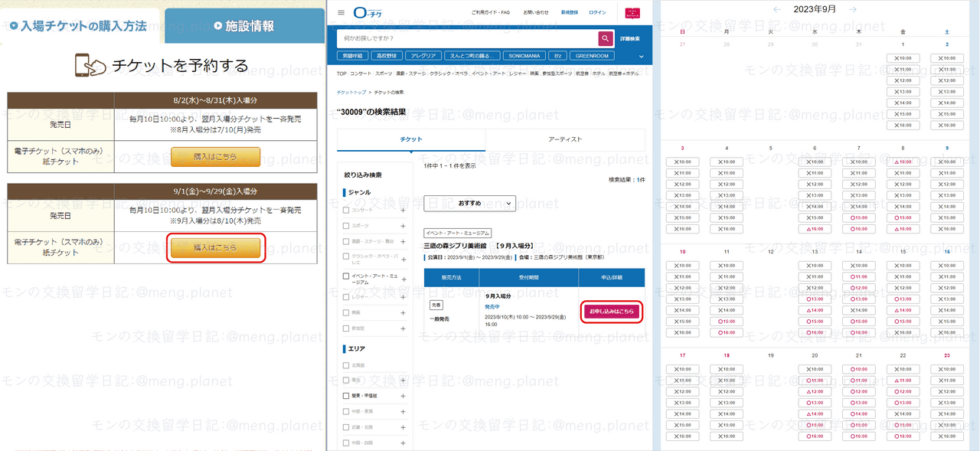Select September 8 10:00 time slot
This screenshot has width=980, height=451.
click(903, 162)
